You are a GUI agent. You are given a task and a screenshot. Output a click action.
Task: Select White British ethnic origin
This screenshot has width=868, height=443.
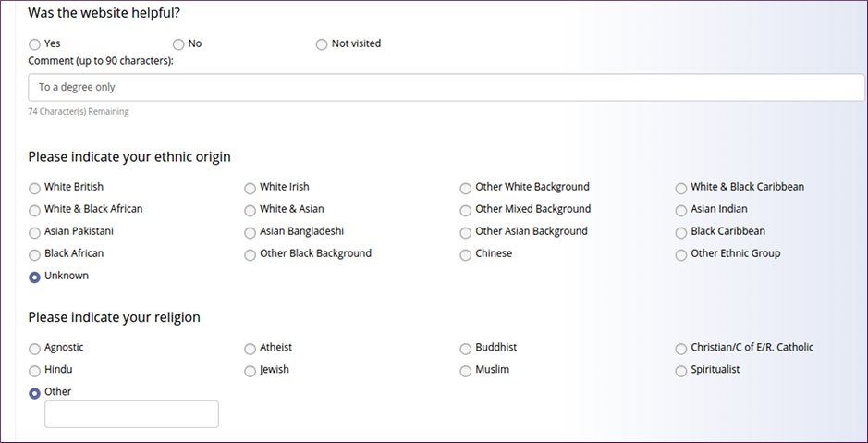click(34, 189)
